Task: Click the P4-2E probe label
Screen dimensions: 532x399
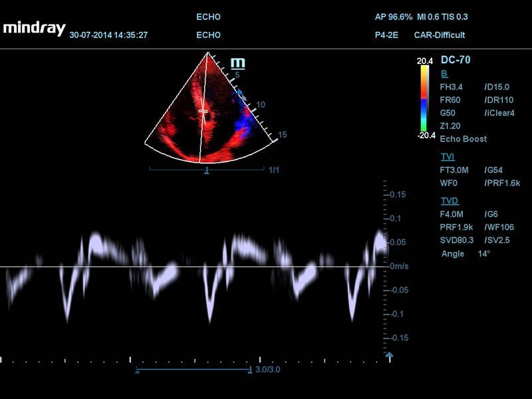Action: point(386,35)
